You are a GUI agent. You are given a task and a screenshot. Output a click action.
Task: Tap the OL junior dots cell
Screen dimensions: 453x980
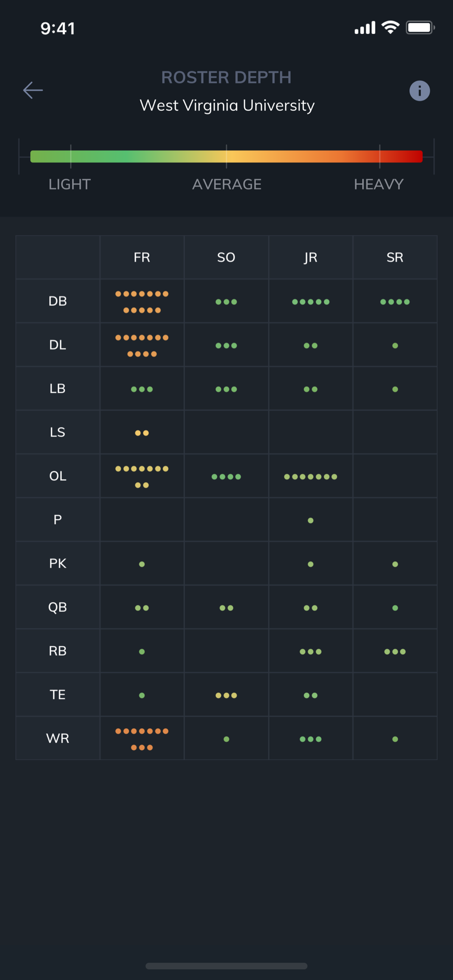[311, 476]
